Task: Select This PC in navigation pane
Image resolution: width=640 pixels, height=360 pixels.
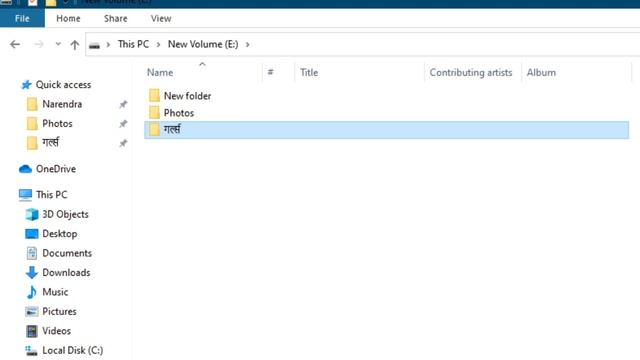Action: click(51, 195)
